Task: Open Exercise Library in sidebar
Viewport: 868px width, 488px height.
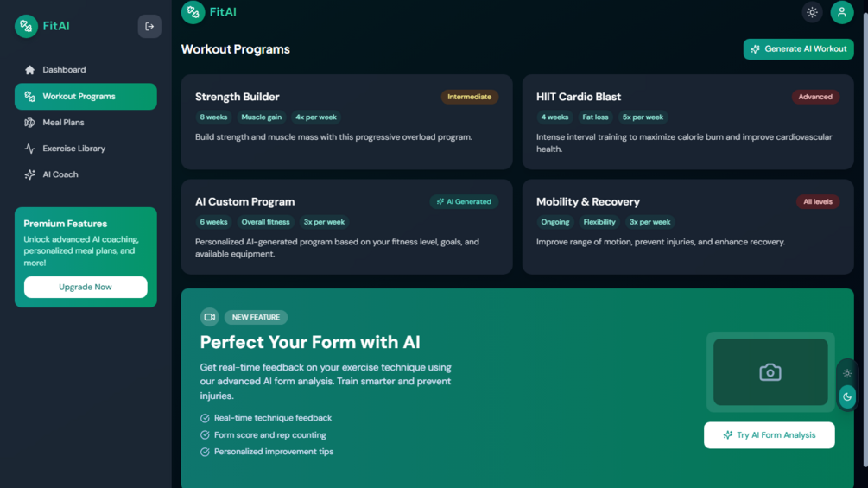Action: tap(73, 149)
